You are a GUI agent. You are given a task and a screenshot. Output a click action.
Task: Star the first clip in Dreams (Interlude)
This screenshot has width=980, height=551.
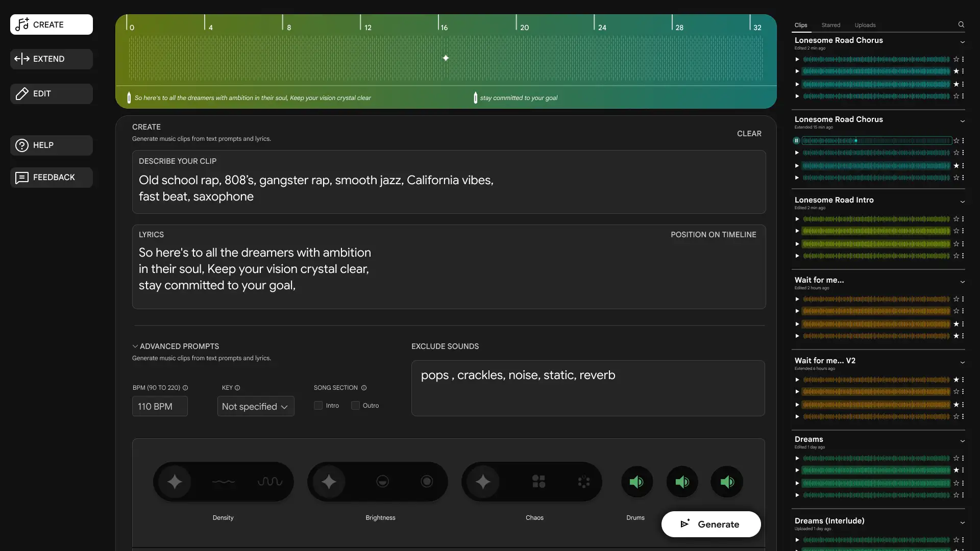coord(956,540)
